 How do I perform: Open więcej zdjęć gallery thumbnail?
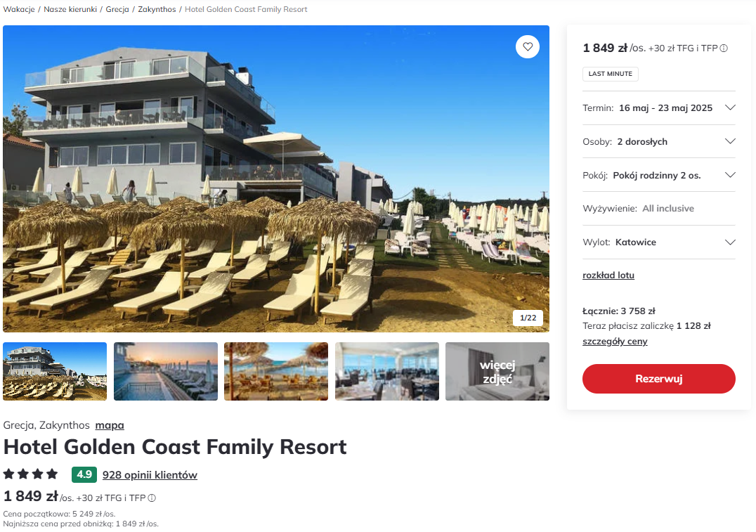[x=497, y=371]
